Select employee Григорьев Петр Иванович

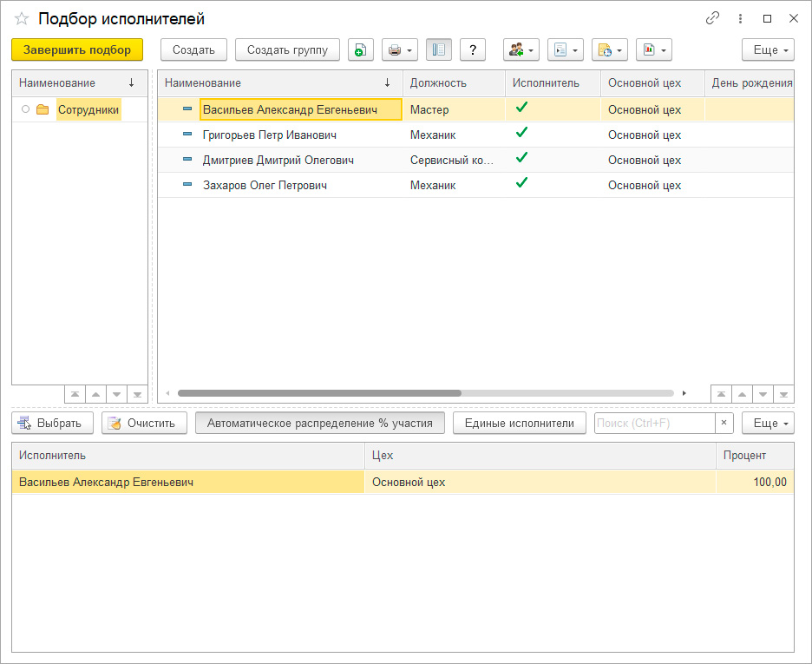pyautogui.click(x=269, y=135)
